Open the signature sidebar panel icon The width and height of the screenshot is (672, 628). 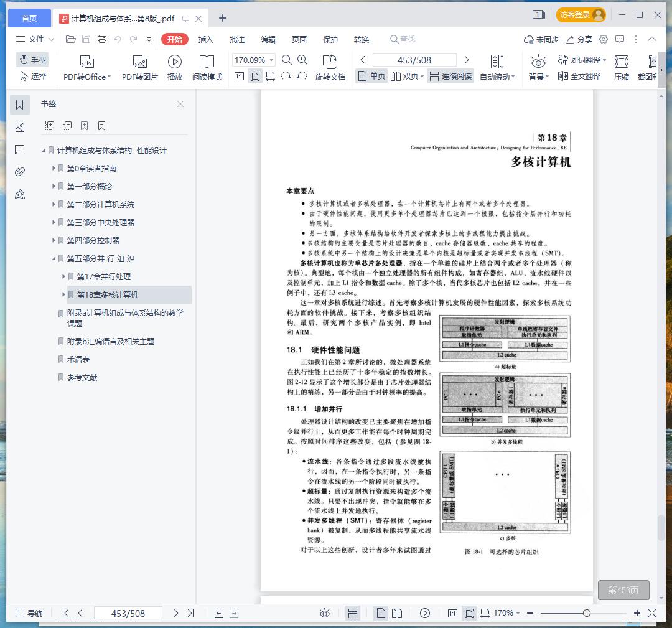pyautogui.click(x=20, y=195)
